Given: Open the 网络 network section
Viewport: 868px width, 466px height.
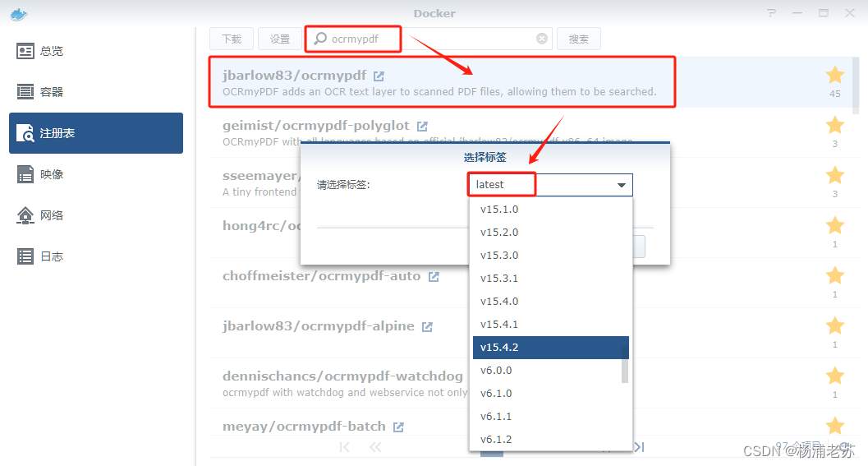Looking at the screenshot, I should tap(96, 215).
